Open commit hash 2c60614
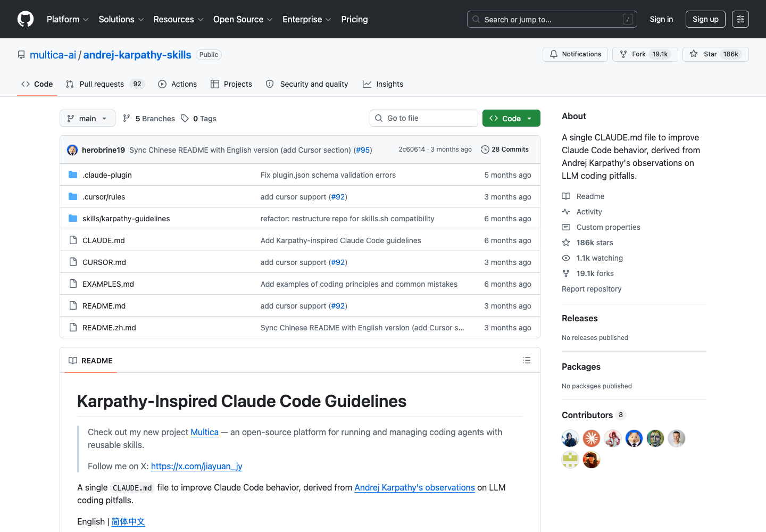 point(412,149)
